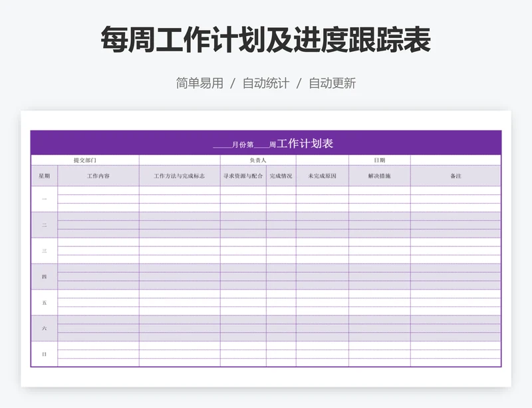Image resolution: width=532 pixels, height=408 pixels.
Task: Click the title 每周工作计划及进度跟踪表
Action: click(x=265, y=40)
